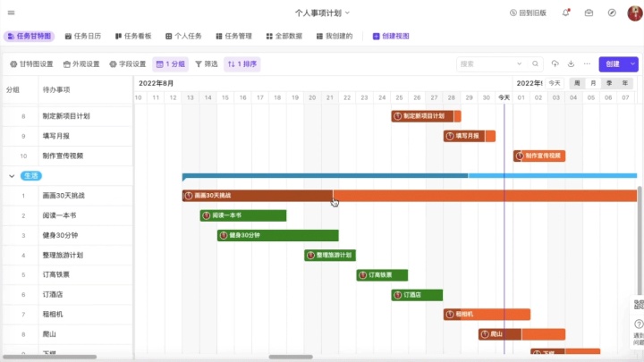The width and height of the screenshot is (644, 362).
Task: Switch to 全部数据 tab
Action: (284, 36)
